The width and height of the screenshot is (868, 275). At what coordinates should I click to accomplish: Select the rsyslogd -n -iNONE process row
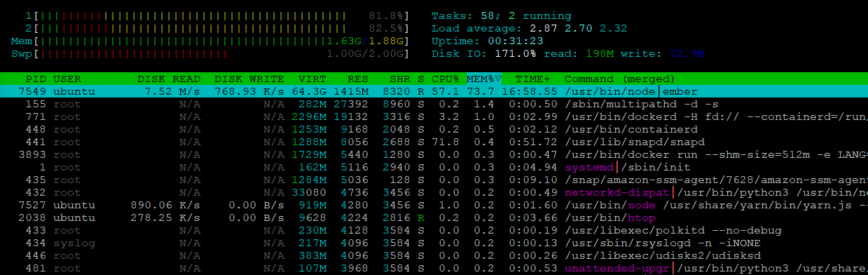pyautogui.click(x=434, y=243)
